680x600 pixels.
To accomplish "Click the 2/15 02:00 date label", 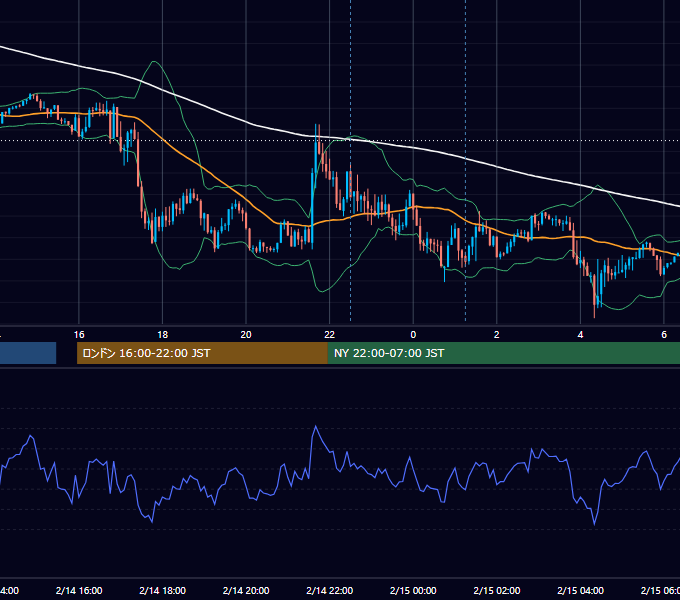I will pyautogui.click(x=497, y=590).
